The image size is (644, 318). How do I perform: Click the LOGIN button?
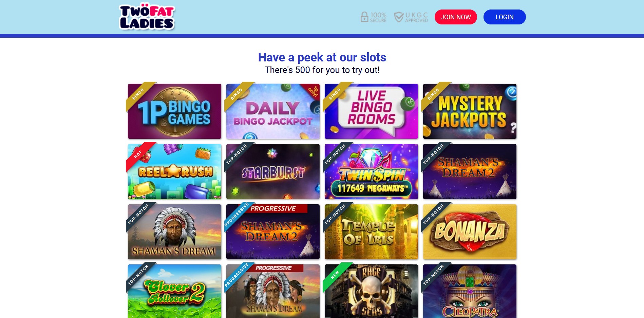point(505,17)
